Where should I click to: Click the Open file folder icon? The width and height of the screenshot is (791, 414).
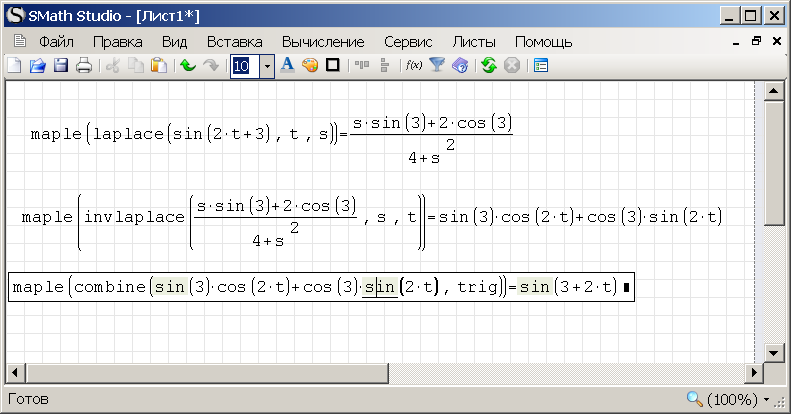coord(37,66)
